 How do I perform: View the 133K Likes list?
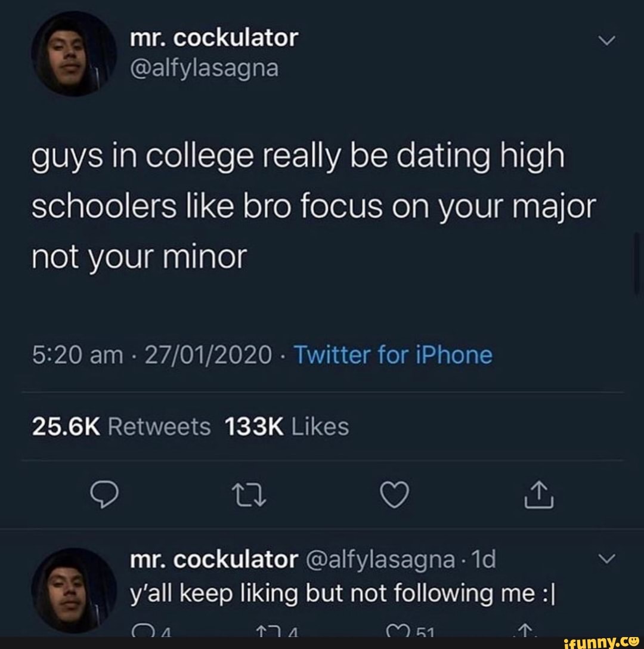(287, 427)
